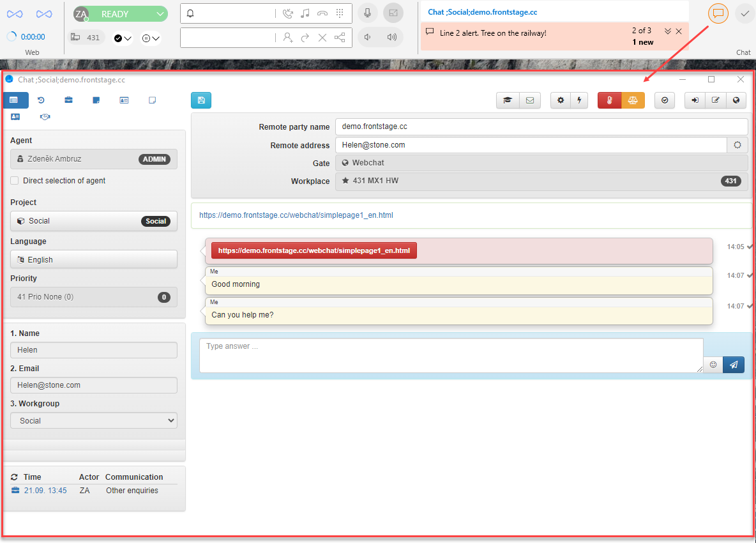
Task: Open the Language English selector
Action: pos(93,259)
